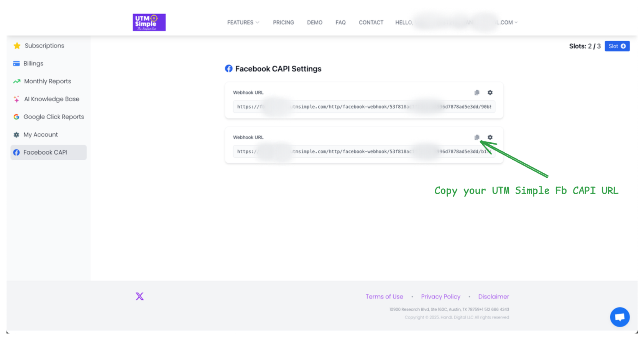
Task: Open the Privacy Policy link
Action: click(440, 297)
